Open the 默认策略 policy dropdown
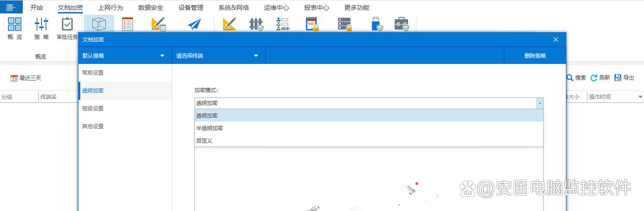This screenshot has height=211, width=644. pyautogui.click(x=125, y=56)
